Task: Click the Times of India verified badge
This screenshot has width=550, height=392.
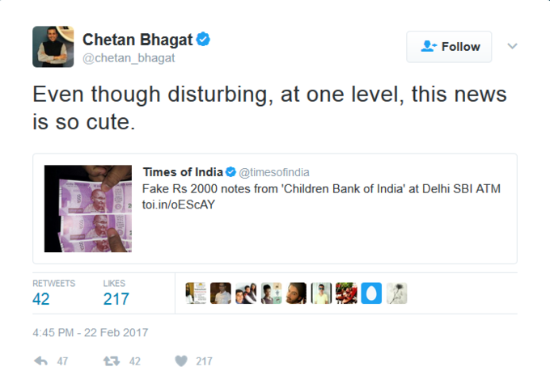Action: click(231, 172)
